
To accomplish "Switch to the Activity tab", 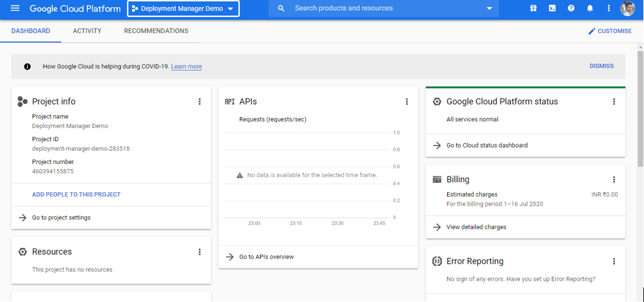I will (x=87, y=31).
